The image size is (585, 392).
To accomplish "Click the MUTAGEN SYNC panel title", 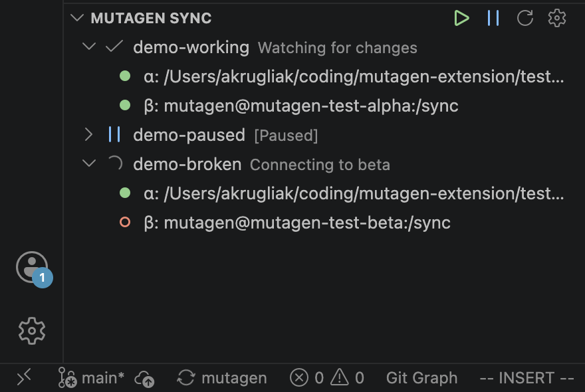I will [151, 18].
